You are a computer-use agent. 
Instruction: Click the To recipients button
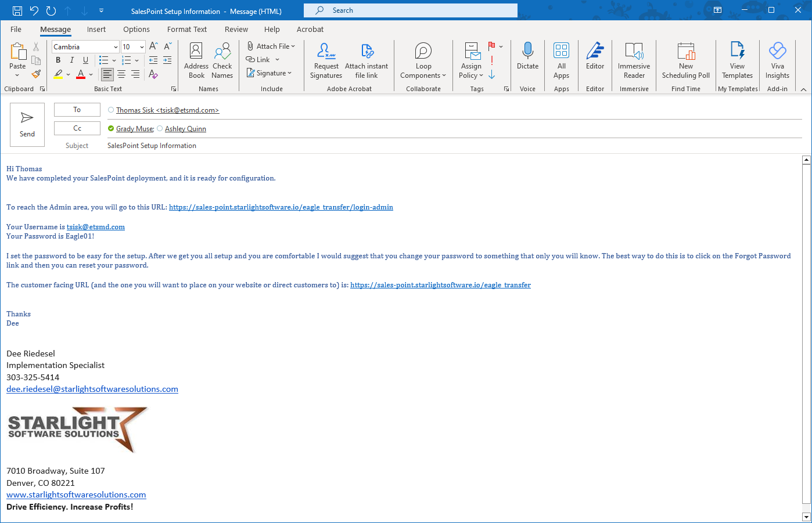tap(77, 110)
